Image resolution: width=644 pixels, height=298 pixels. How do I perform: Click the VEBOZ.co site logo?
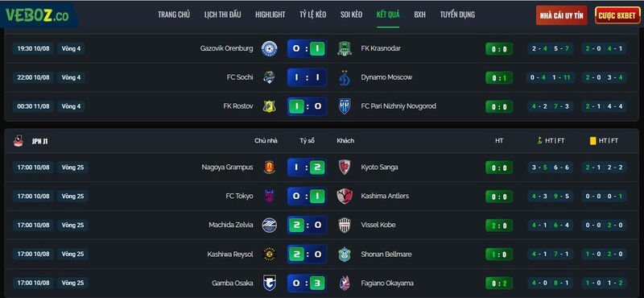coord(37,15)
